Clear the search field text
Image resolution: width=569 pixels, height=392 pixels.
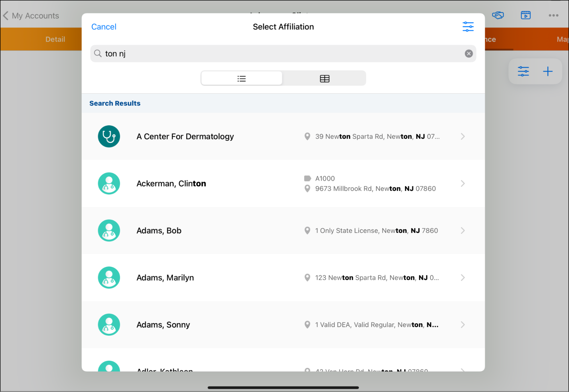pyautogui.click(x=469, y=54)
